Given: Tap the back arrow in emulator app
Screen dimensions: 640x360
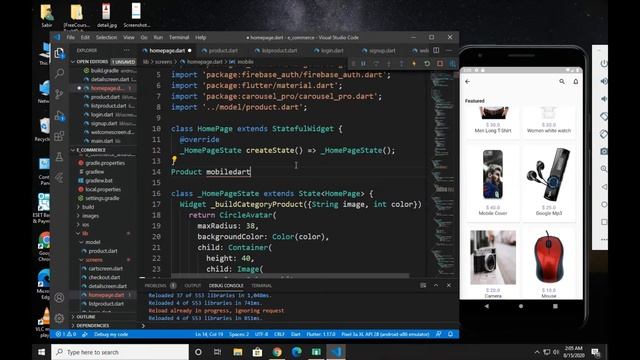Looking at the screenshot, I should coord(468,82).
